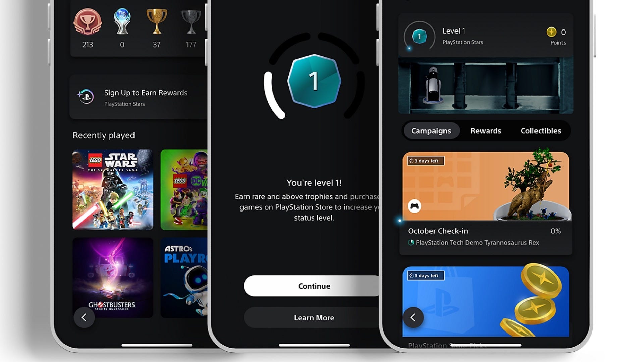The image size is (644, 362).
Task: Click the Points plus icon top right
Action: (546, 32)
